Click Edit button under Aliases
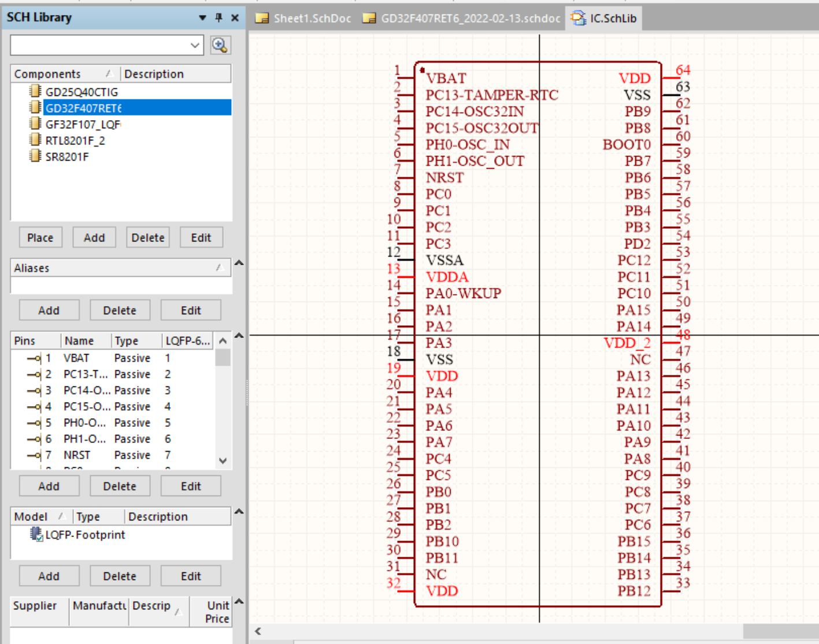 coord(191,310)
